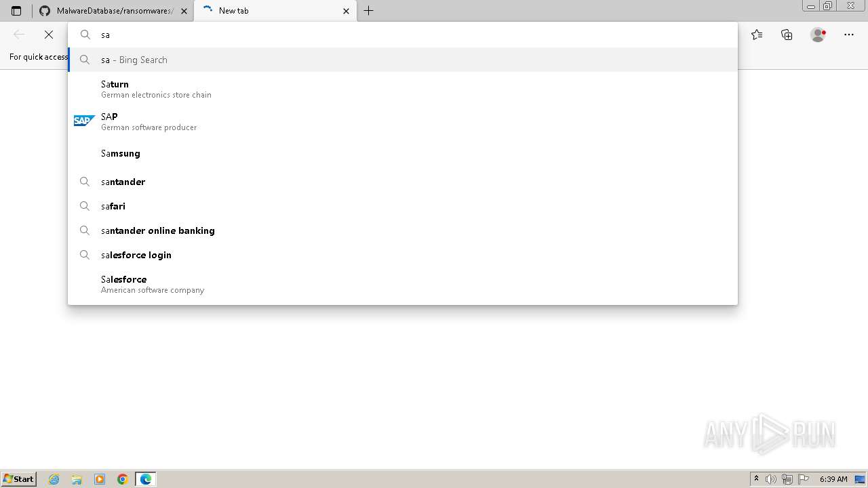Launch Internet Explorer from taskbar
This screenshot has height=488, width=868.
pos(54,479)
